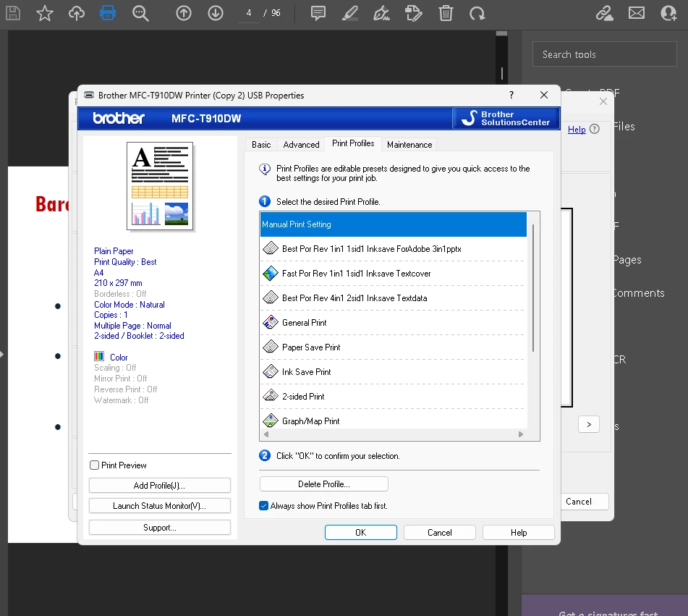This screenshot has width=688, height=616.
Task: Click the share link icon in toolbar
Action: (x=604, y=13)
